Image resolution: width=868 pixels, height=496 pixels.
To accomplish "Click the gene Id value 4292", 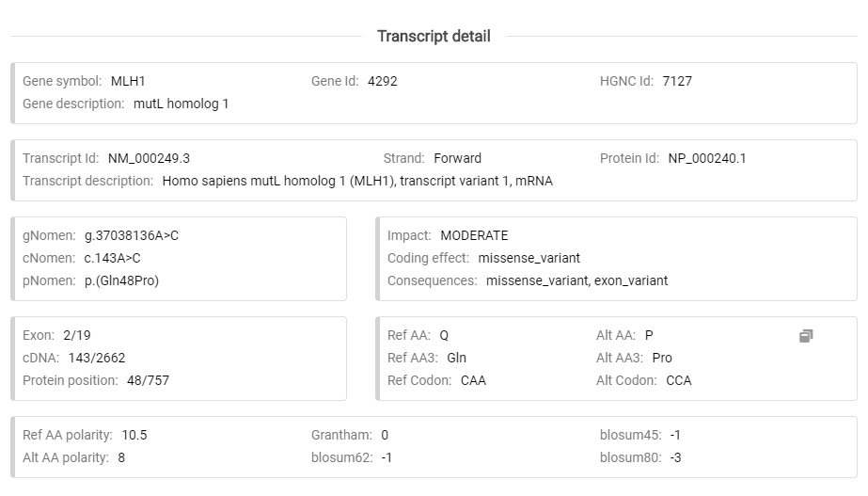I will click(x=382, y=81).
